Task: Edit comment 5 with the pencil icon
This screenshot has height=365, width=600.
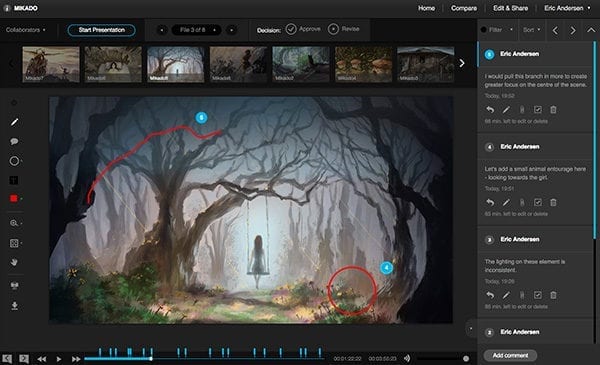Action: [x=506, y=110]
